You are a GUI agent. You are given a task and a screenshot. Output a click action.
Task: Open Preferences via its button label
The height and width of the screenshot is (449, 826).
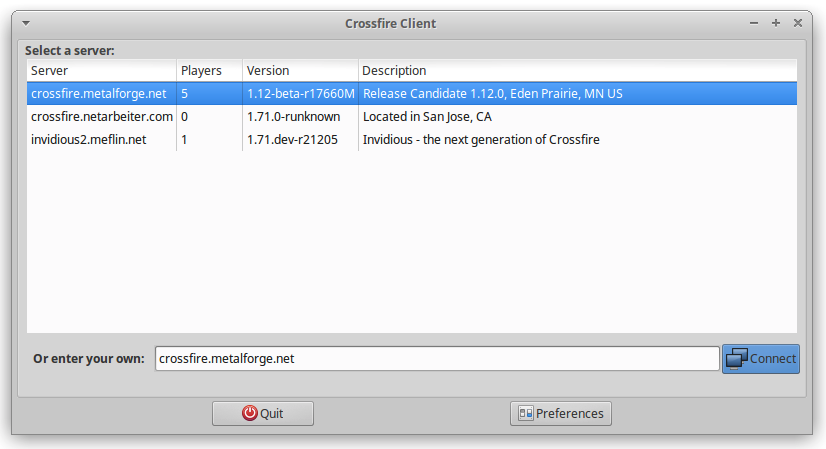click(x=570, y=413)
